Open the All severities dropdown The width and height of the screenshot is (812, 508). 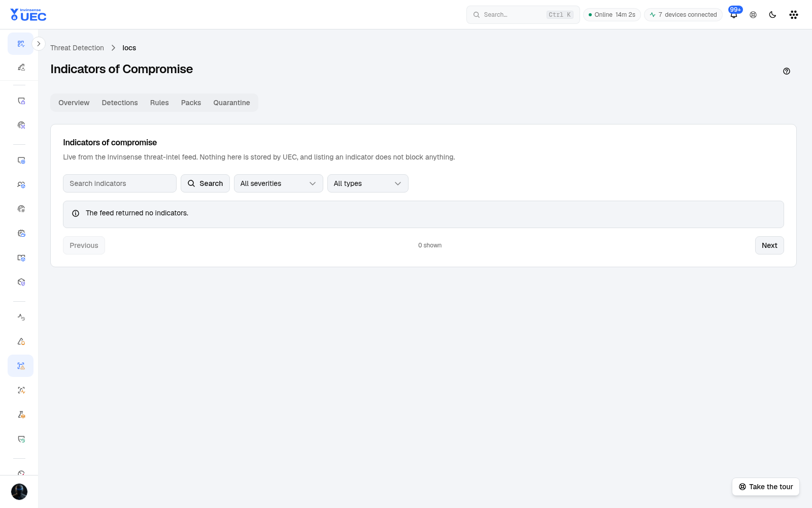click(278, 183)
